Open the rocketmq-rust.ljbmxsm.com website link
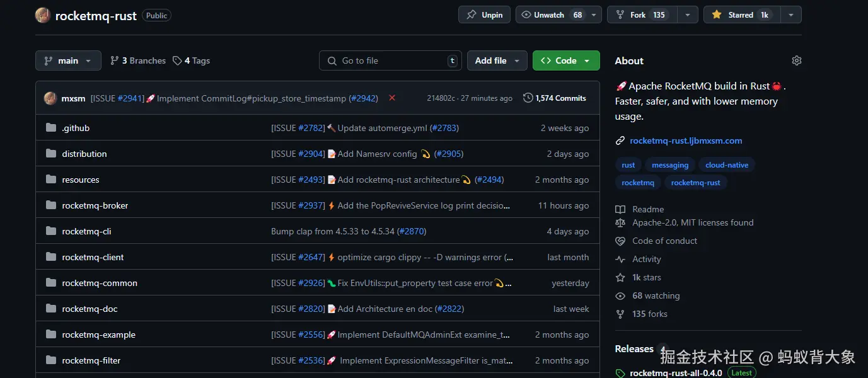 coord(685,140)
